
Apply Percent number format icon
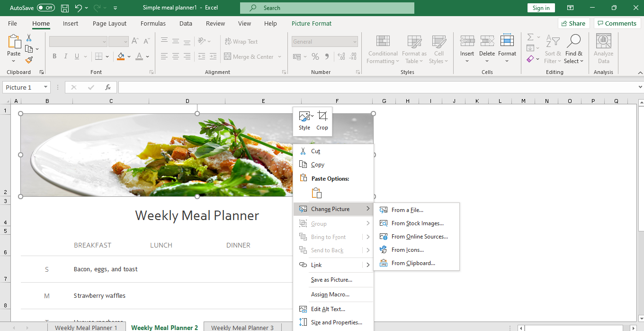(x=315, y=56)
